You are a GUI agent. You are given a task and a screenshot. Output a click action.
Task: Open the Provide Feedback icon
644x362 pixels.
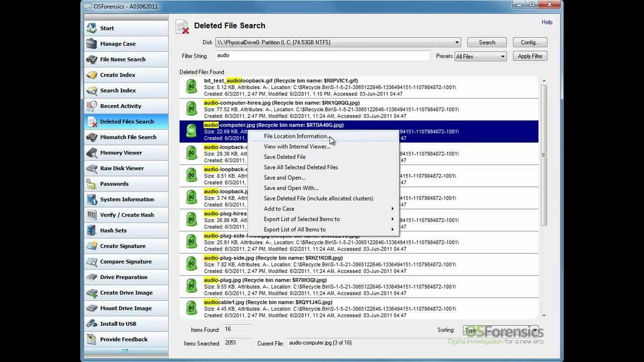pos(92,340)
